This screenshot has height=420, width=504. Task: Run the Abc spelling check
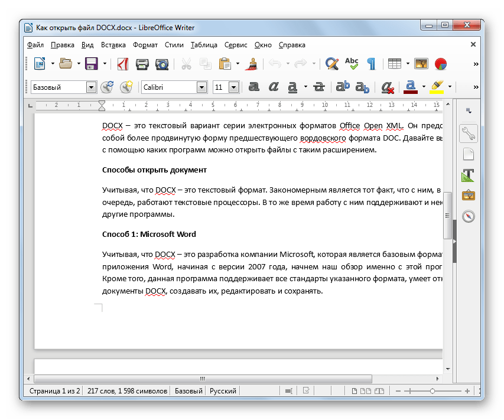pyautogui.click(x=352, y=64)
